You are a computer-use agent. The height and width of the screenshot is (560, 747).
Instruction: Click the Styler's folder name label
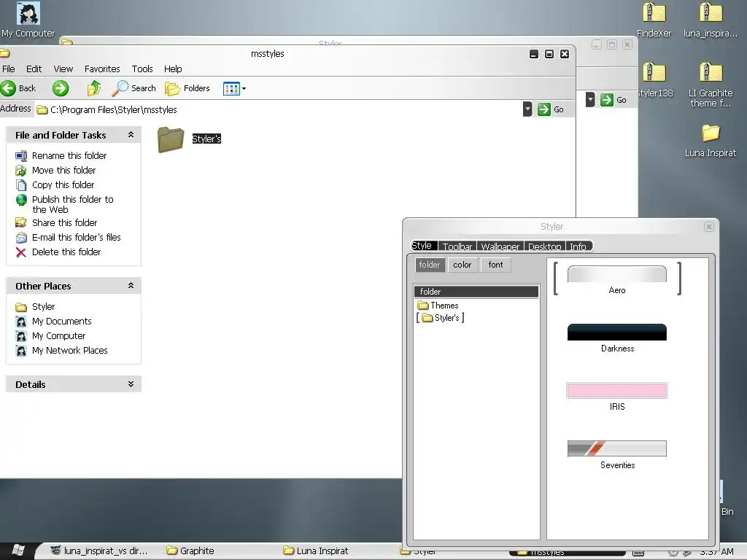[x=206, y=139]
